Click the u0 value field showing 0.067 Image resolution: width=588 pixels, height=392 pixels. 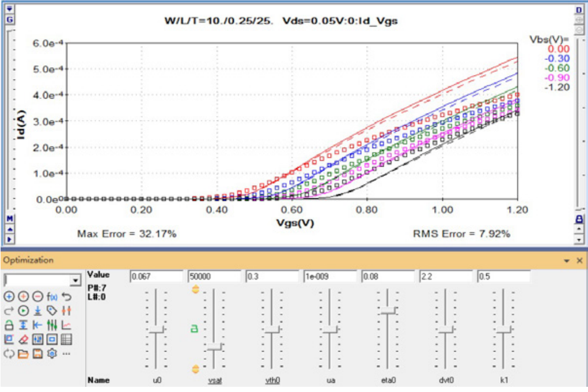pos(156,276)
